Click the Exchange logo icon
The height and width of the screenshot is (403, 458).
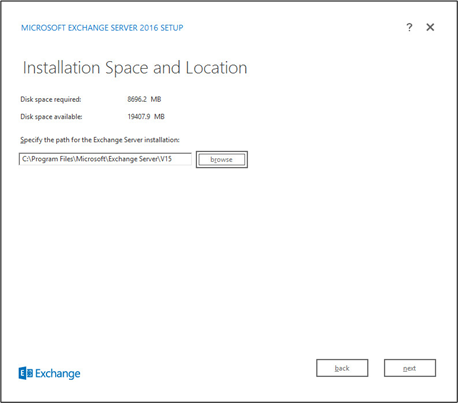(26, 373)
